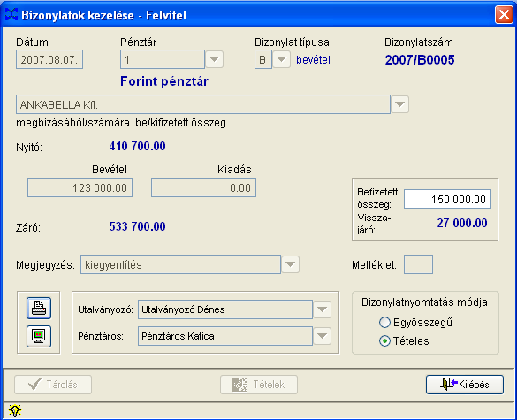Screen dimensions: 517x420
Task: Click the Dátum field 2007.08.07.
Action: pyautogui.click(x=49, y=59)
